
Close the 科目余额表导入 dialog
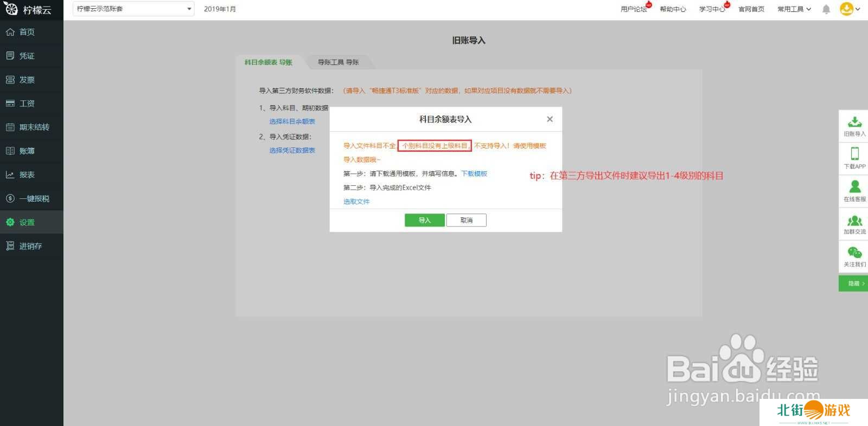(550, 119)
